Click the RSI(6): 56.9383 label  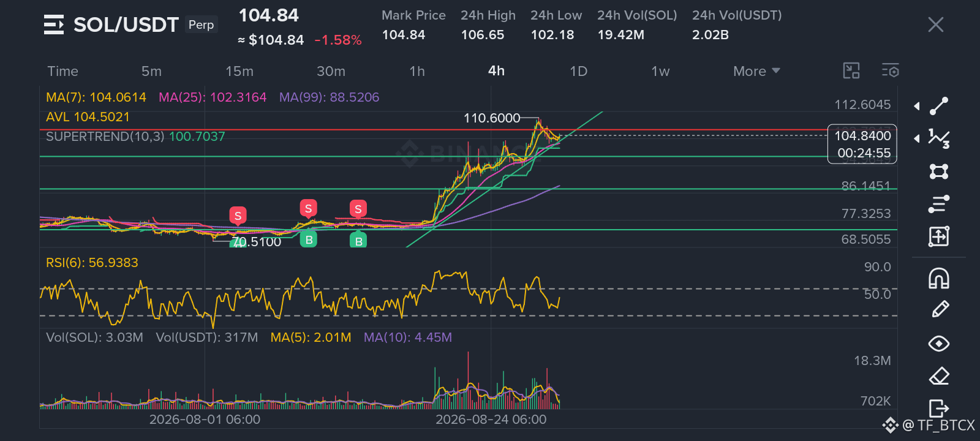coord(92,263)
